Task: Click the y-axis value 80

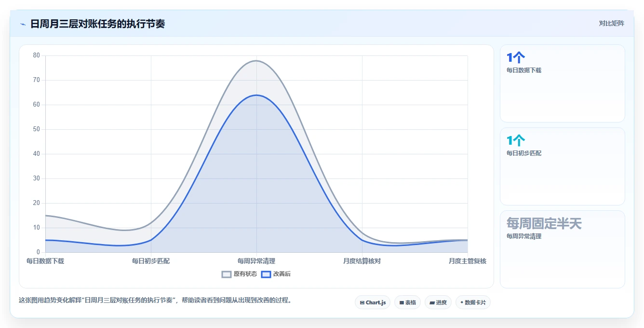Action: [x=37, y=55]
